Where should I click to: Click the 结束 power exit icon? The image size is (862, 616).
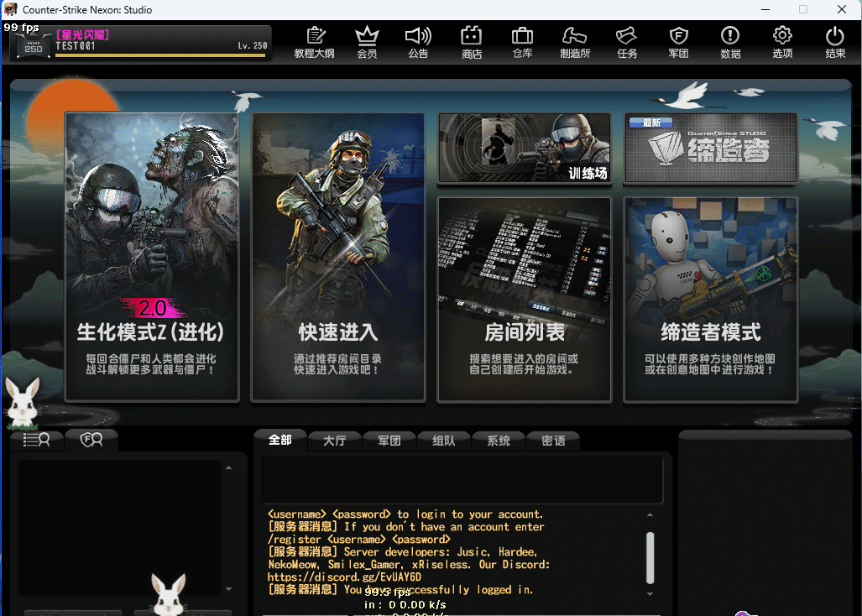(x=834, y=42)
